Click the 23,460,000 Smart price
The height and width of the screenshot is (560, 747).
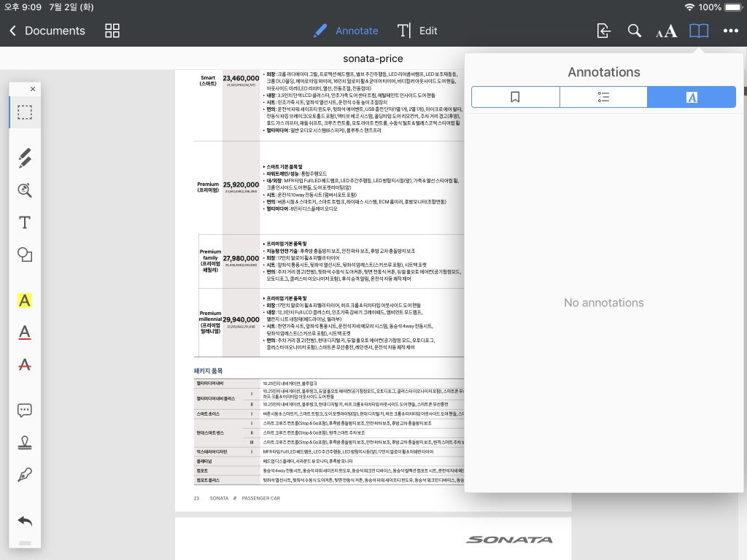tap(241, 78)
